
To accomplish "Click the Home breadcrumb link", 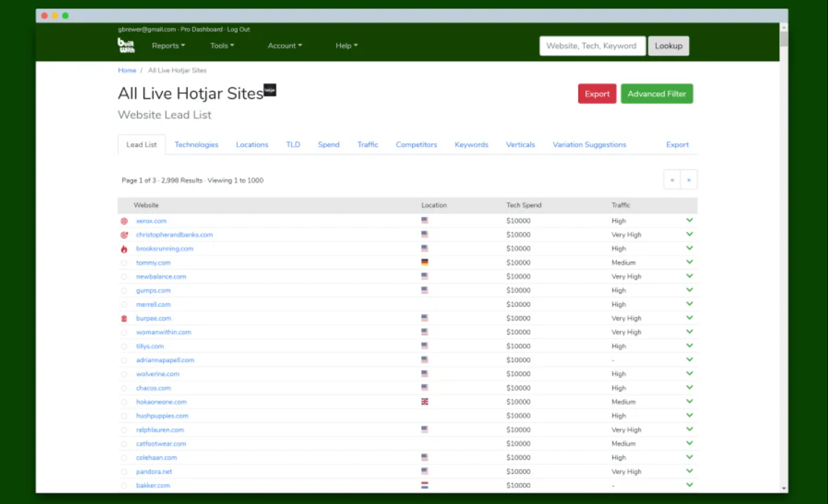I will [127, 70].
